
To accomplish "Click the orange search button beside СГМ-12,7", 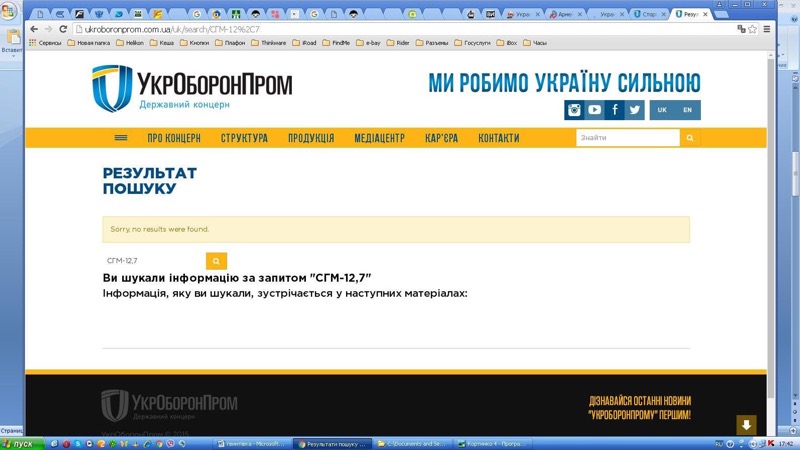I will point(216,261).
